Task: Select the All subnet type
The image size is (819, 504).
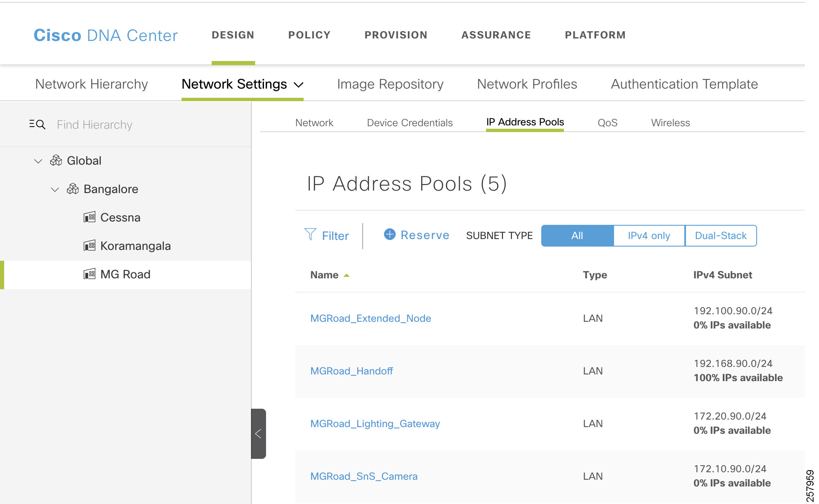Action: pyautogui.click(x=577, y=236)
